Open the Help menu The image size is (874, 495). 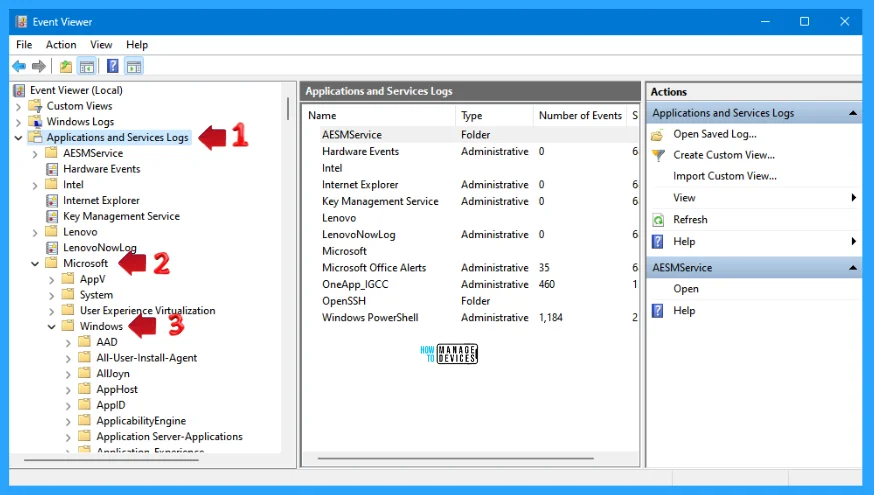[137, 45]
